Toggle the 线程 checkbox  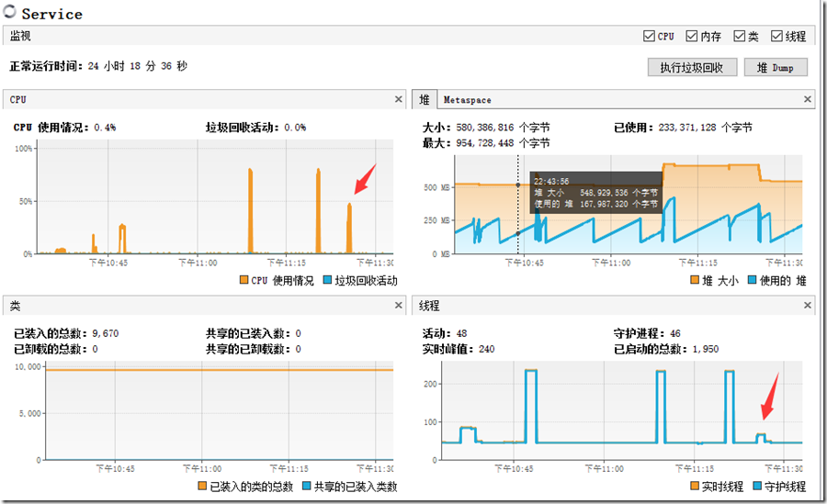776,36
